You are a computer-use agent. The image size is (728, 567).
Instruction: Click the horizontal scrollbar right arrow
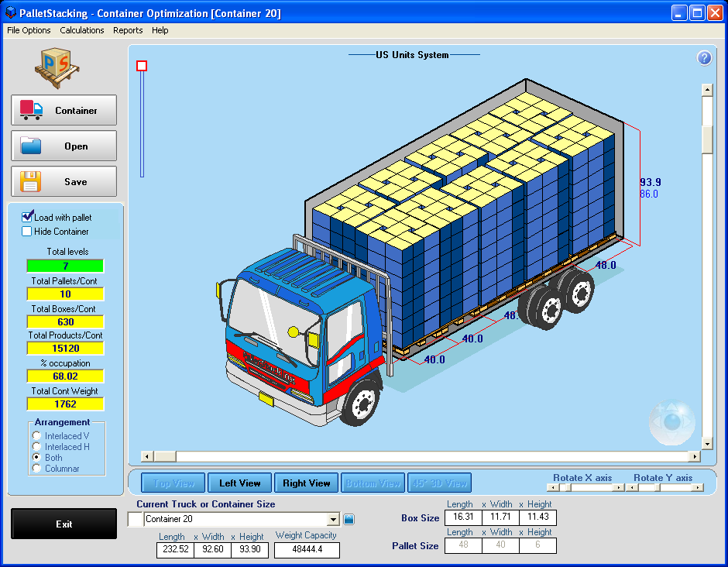tap(695, 456)
